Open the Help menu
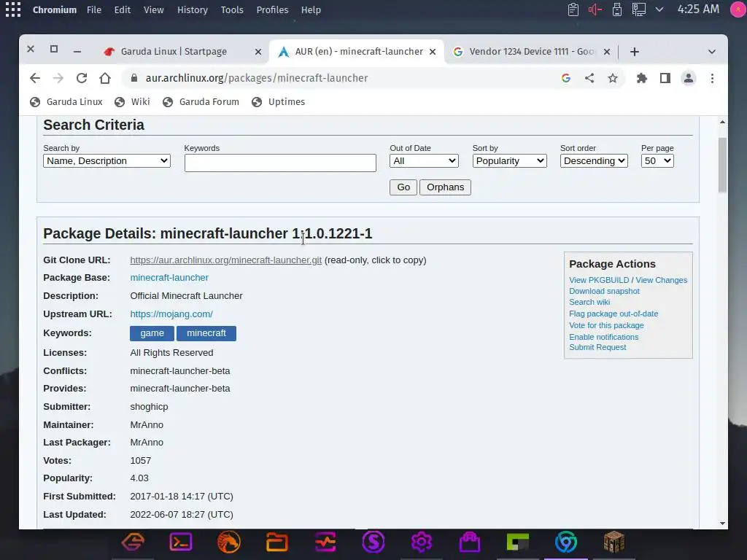747x560 pixels. point(311,9)
